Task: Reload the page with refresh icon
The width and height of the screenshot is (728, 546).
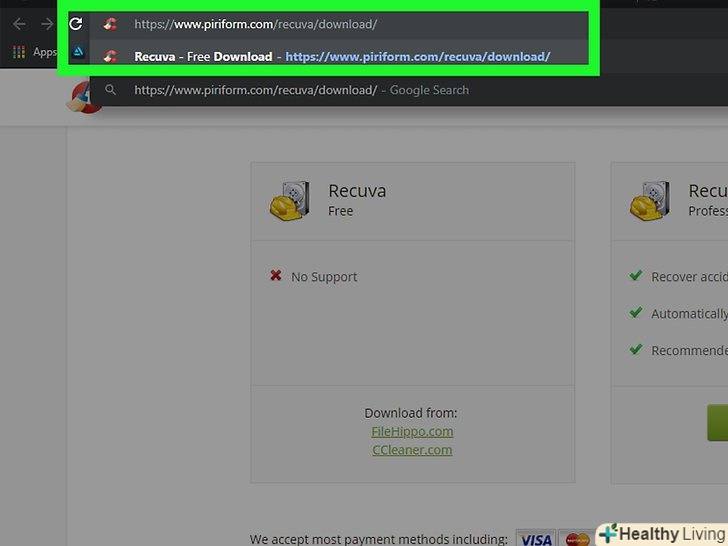Action: (x=76, y=24)
